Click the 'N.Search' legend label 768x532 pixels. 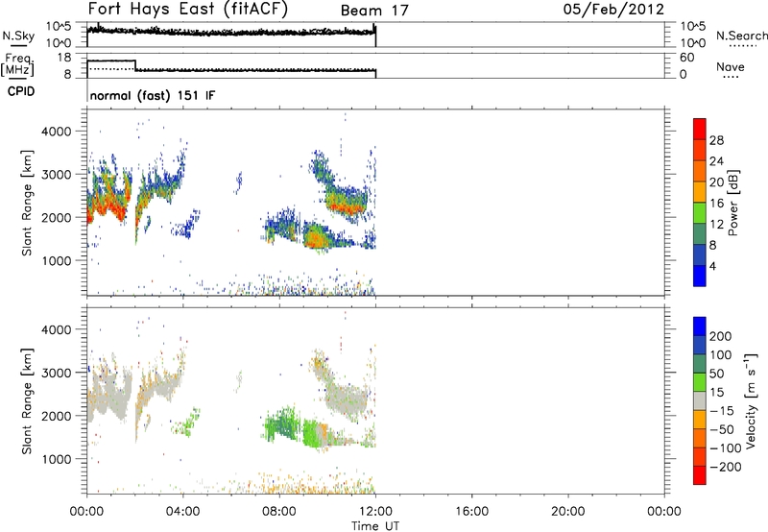click(742, 36)
